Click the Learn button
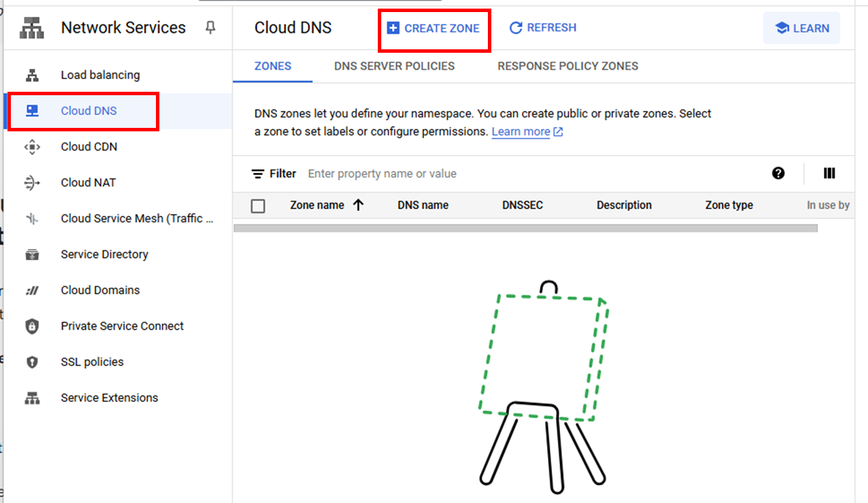Screen dimensions: 868x503 [x=801, y=28]
